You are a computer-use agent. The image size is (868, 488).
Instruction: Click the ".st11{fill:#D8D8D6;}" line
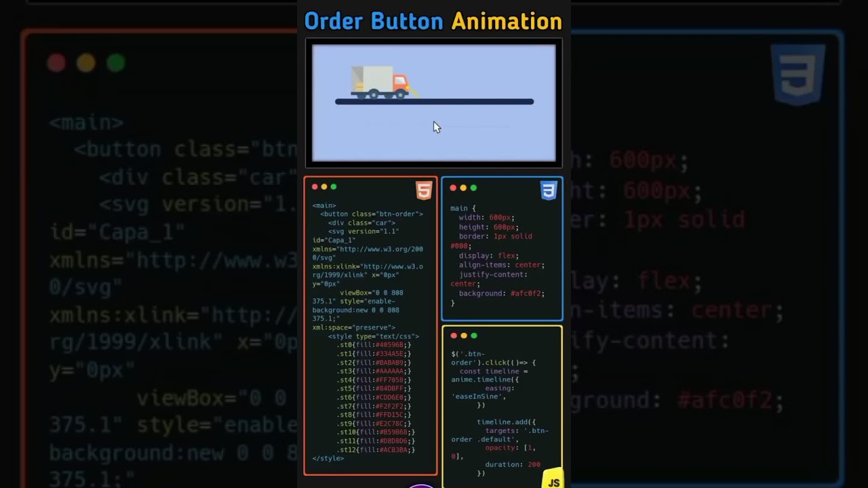point(376,441)
